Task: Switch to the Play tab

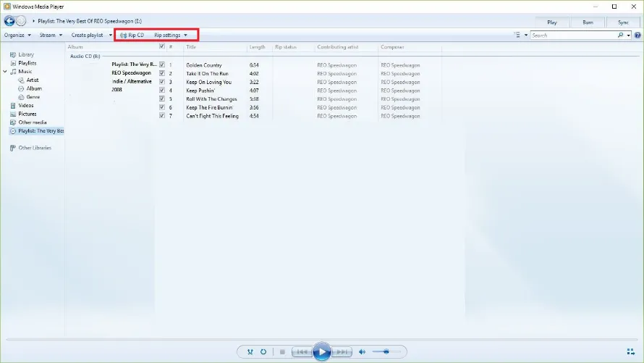Action: 552,22
